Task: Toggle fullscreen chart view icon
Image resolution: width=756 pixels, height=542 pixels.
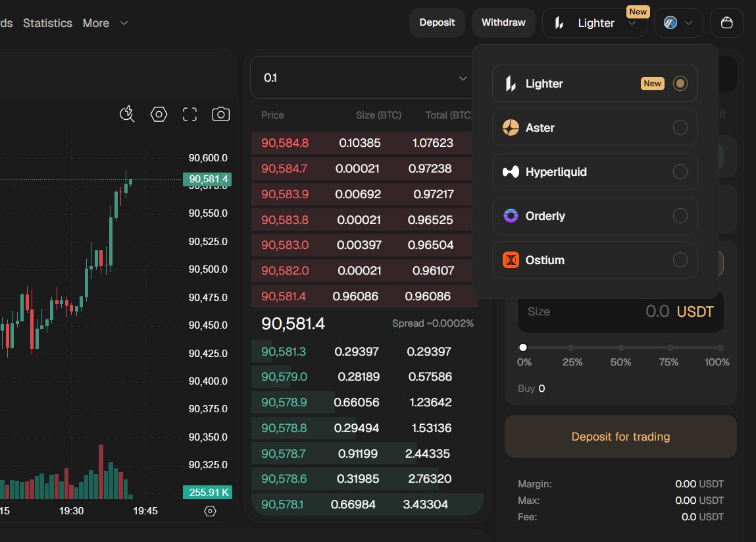Action: pyautogui.click(x=190, y=114)
